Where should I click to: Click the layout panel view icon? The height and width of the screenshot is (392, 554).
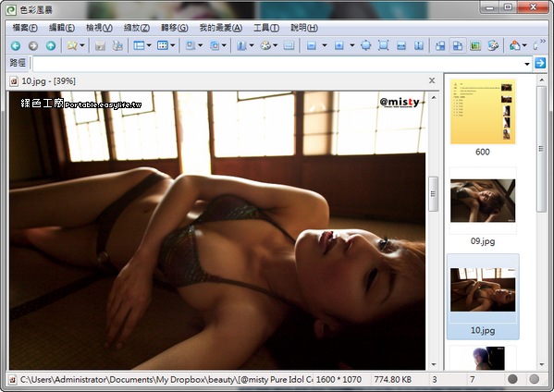[x=139, y=45]
